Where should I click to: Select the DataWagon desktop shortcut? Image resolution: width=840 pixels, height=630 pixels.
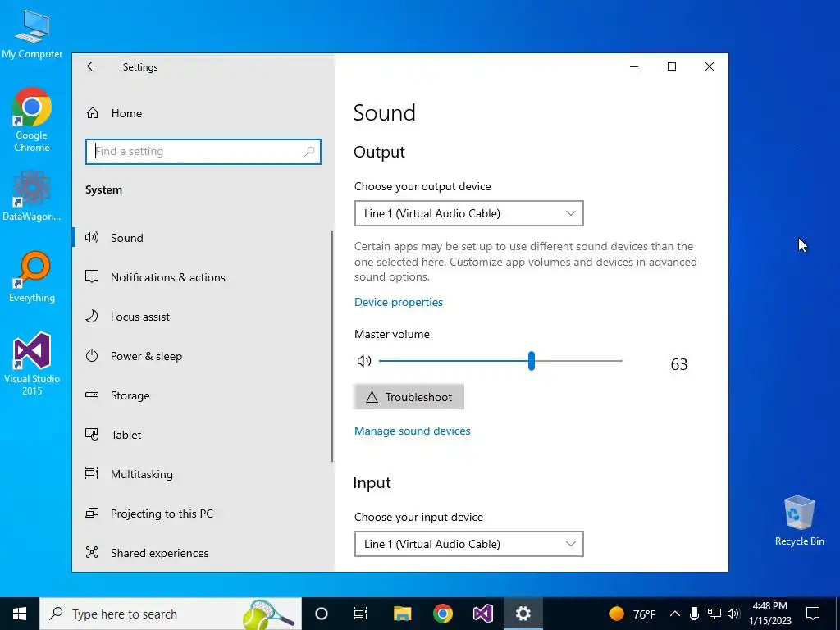[32, 195]
